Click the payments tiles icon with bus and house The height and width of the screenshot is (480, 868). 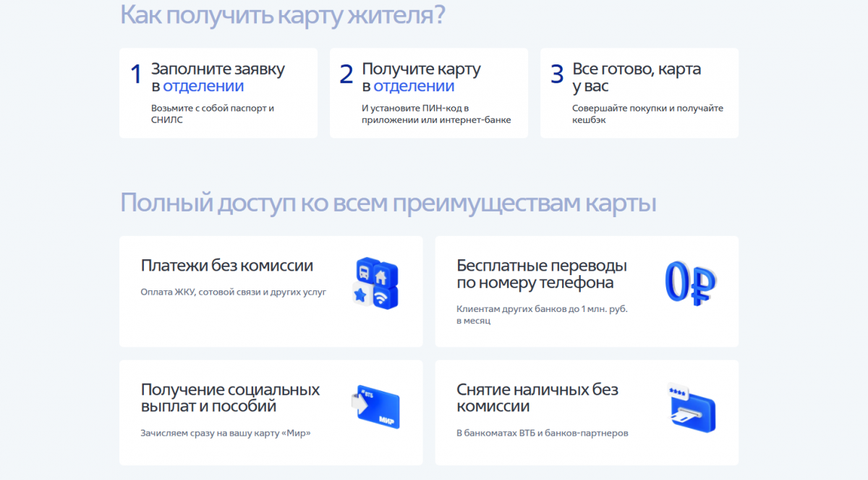point(375,283)
